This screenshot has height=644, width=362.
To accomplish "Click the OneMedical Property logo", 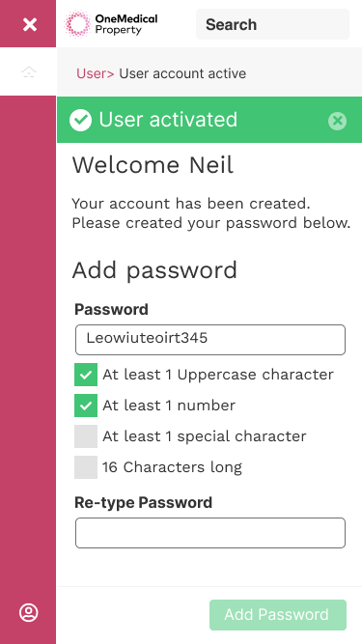I will (x=111, y=24).
